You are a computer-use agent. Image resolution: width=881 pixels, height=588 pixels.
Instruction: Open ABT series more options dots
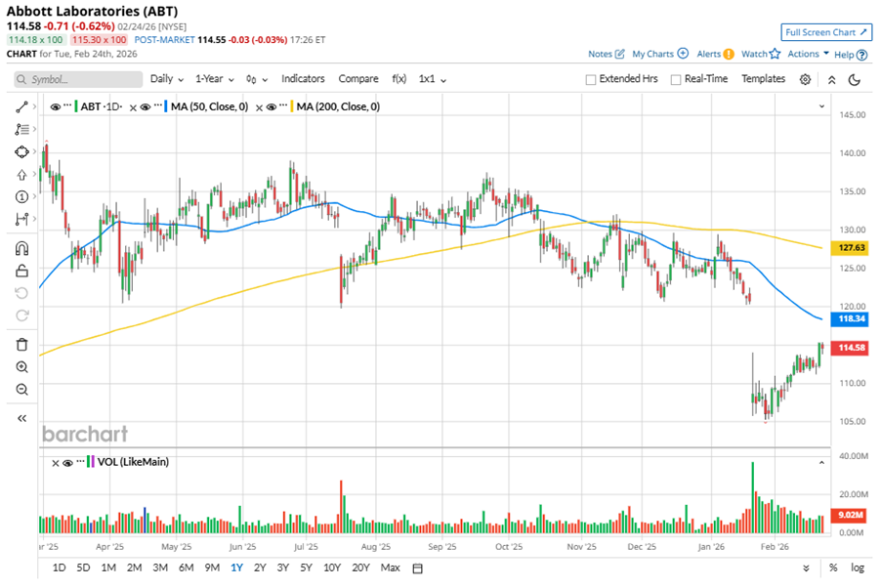pos(68,105)
